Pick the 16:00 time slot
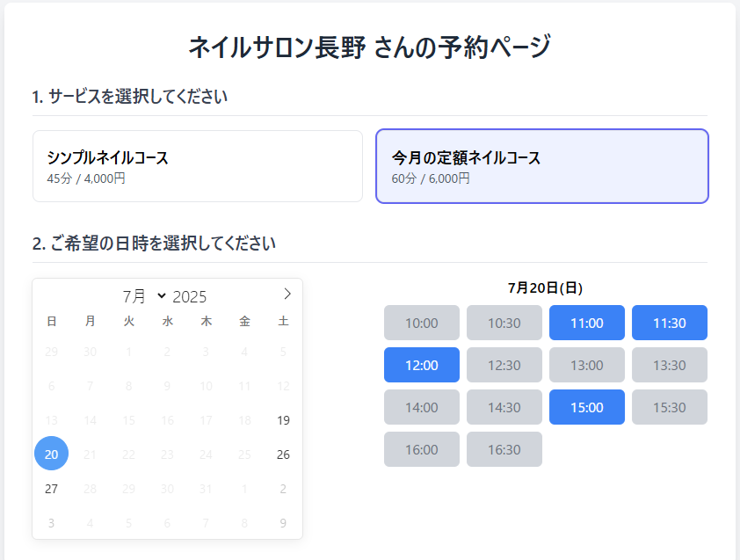Screen dimensions: 740x560 [421, 449]
